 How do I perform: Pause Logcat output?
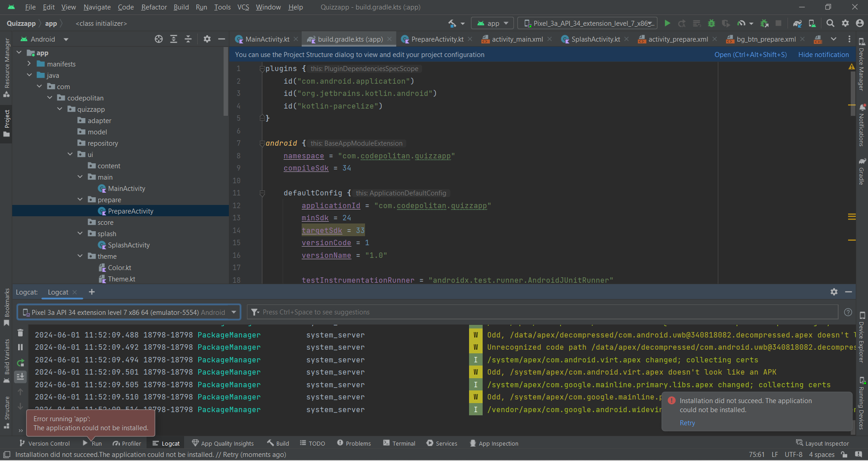click(20, 347)
